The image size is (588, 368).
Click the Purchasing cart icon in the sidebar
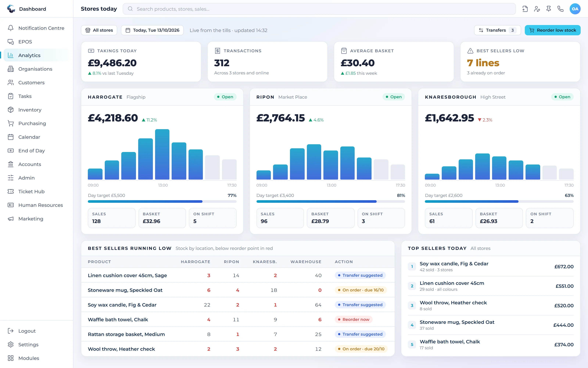coord(11,123)
